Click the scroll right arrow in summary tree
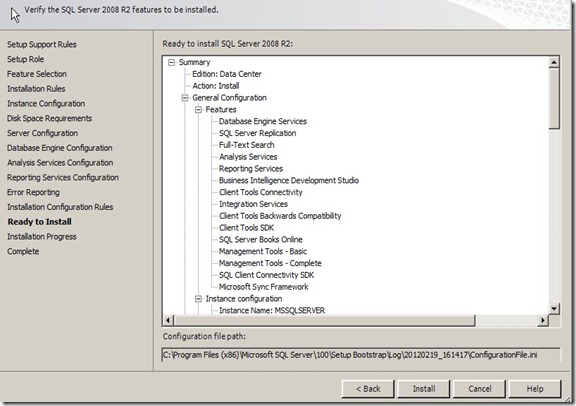The height and width of the screenshot is (406, 576). (x=543, y=320)
